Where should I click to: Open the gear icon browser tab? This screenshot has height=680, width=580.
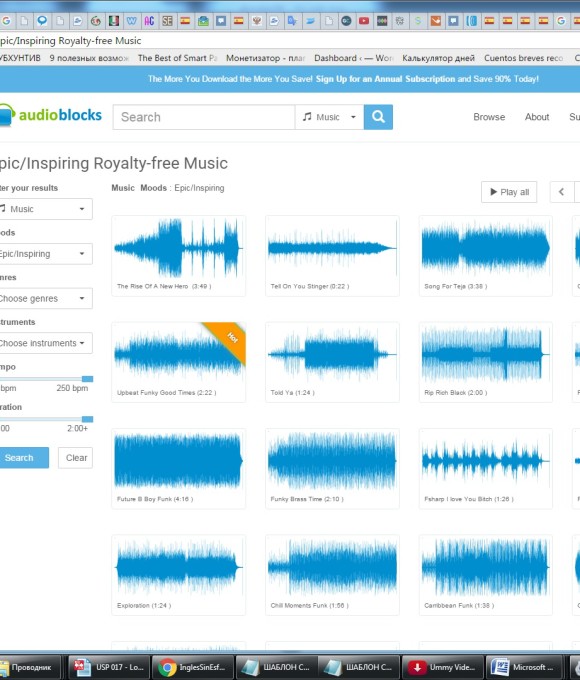pyautogui.click(x=400, y=20)
